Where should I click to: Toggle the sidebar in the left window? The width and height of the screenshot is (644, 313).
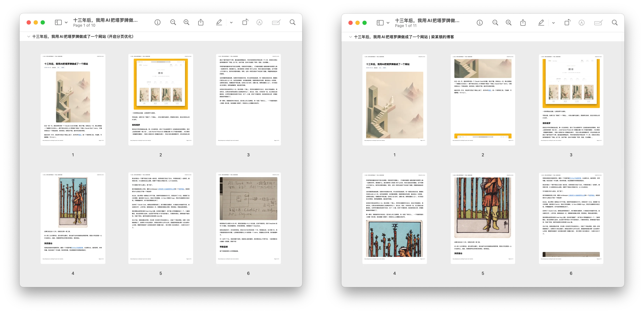(x=58, y=22)
